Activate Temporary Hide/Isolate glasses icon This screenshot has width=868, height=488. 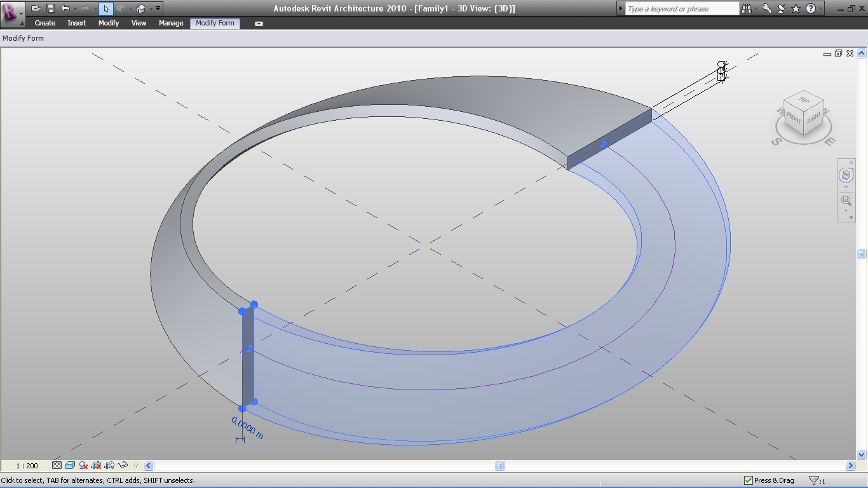[122, 465]
